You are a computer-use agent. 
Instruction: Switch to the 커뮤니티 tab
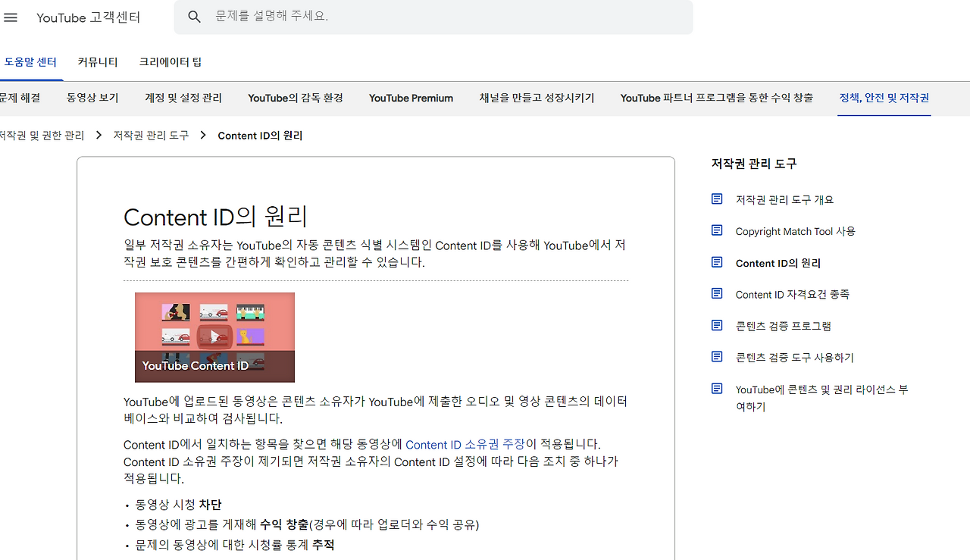coord(97,61)
